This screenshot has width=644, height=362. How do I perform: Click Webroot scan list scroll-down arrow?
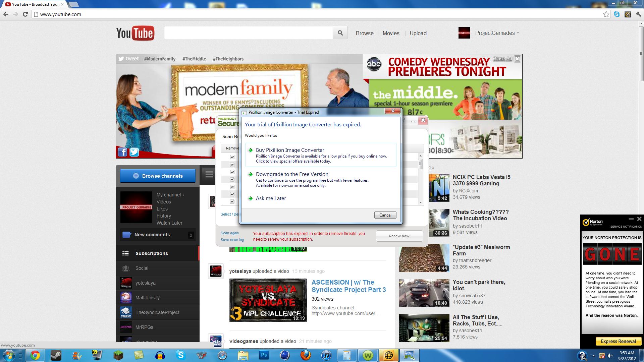tap(421, 202)
